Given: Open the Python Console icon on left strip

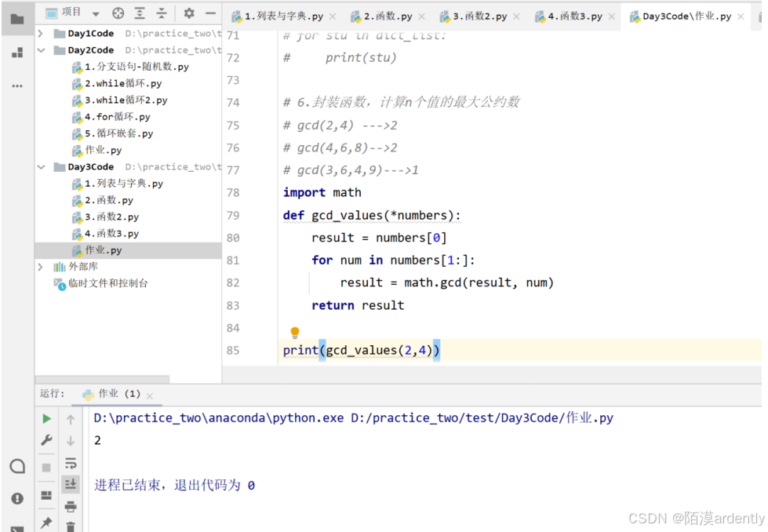Looking at the screenshot, I should pyautogui.click(x=17, y=466).
